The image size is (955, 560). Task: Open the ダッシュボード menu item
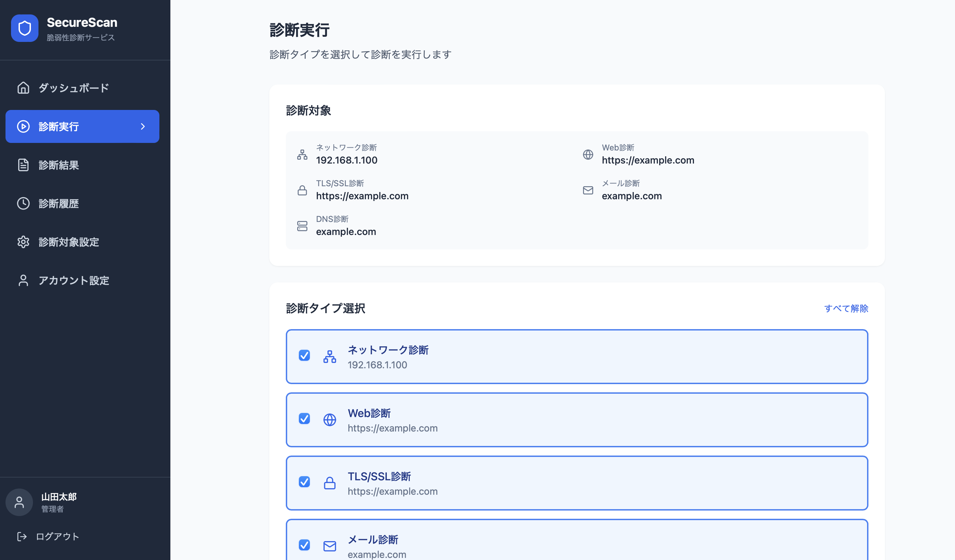click(x=82, y=88)
